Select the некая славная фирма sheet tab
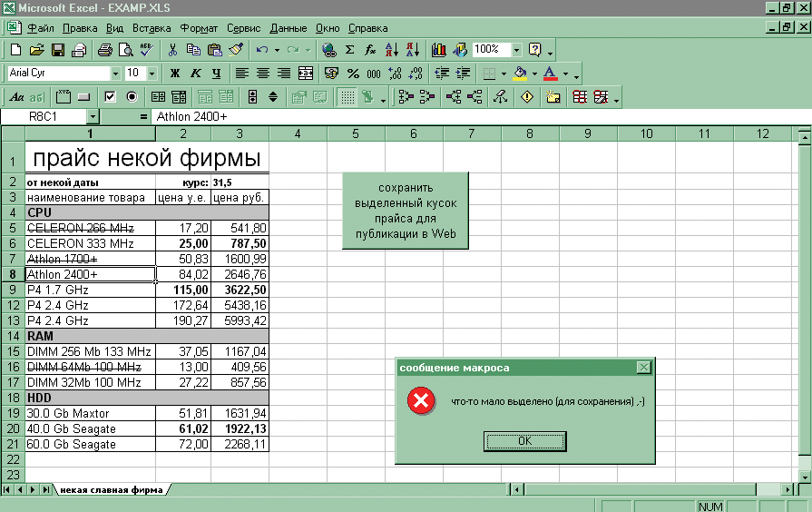This screenshot has width=812, height=512. [112, 489]
